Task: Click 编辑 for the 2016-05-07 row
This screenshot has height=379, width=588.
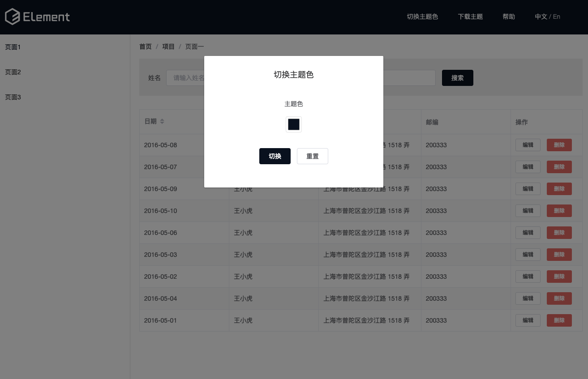Action: coord(528,167)
